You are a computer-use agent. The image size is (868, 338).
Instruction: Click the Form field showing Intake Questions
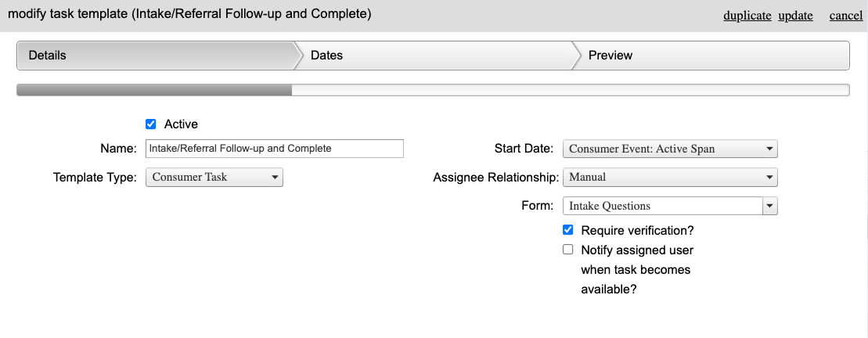[x=662, y=206]
